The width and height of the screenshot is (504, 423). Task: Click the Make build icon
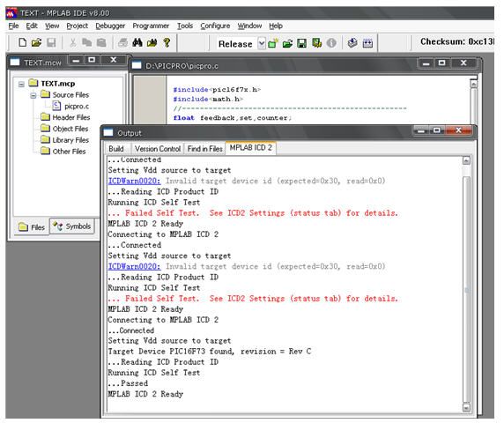[352, 43]
